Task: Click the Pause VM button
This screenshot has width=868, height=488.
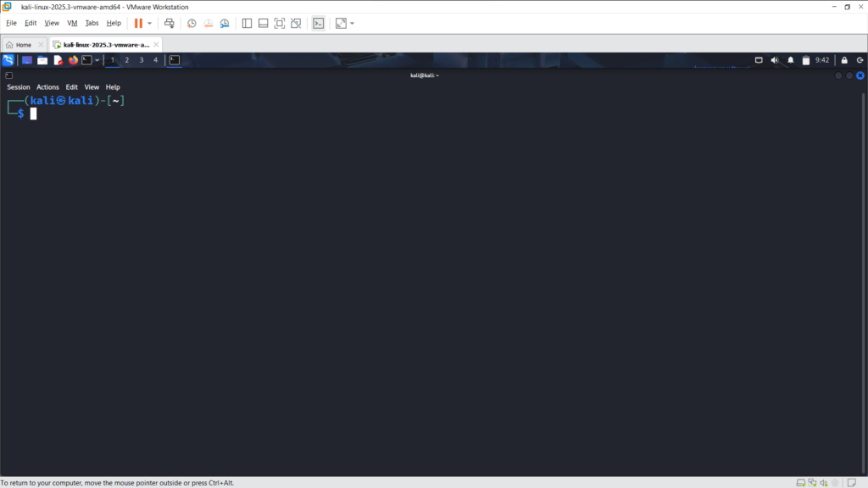Action: tap(138, 23)
